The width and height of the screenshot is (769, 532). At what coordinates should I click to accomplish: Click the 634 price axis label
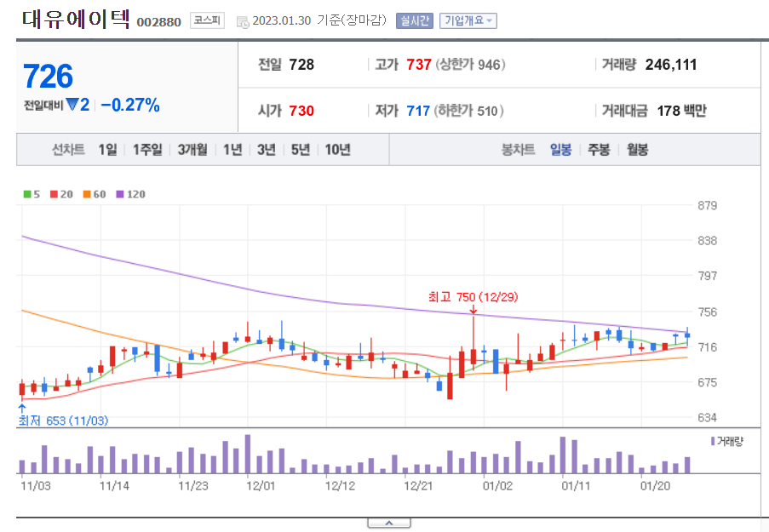point(707,418)
